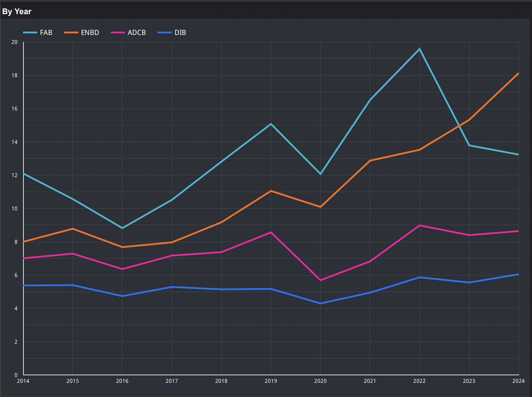Click the DIB line low point at 2020
Screen dimensions: 532x397
320,303
